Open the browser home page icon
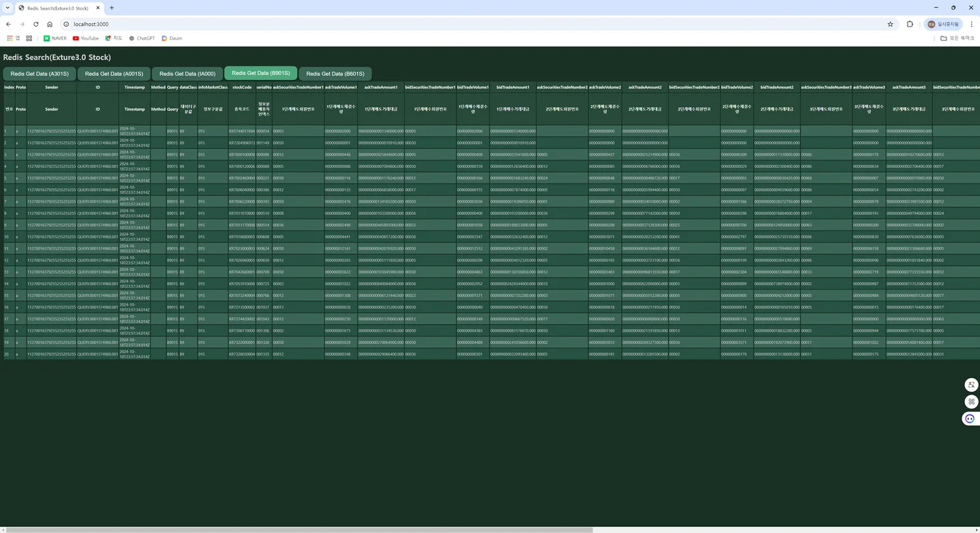The height and width of the screenshot is (533, 980). click(x=50, y=24)
